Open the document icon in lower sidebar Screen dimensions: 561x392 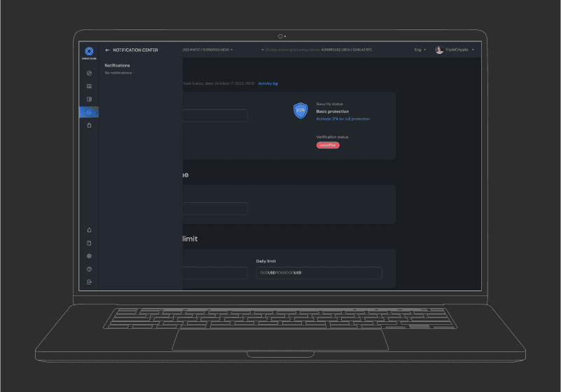(x=89, y=243)
